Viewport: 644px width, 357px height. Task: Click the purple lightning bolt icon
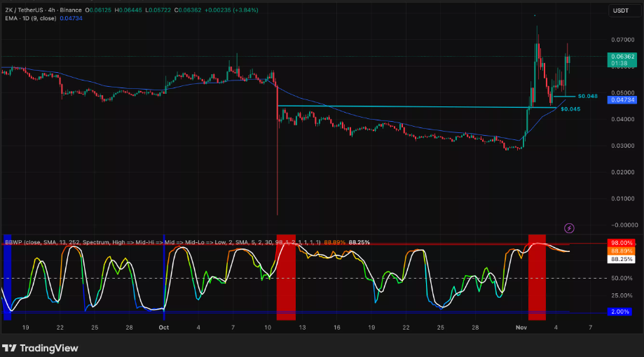point(569,227)
